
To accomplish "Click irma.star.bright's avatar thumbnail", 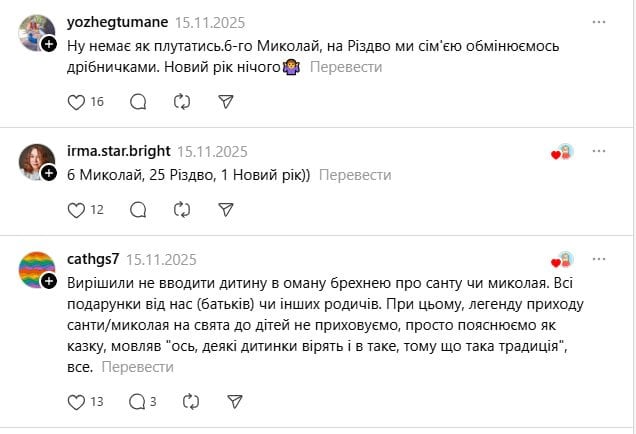I will coord(36,161).
